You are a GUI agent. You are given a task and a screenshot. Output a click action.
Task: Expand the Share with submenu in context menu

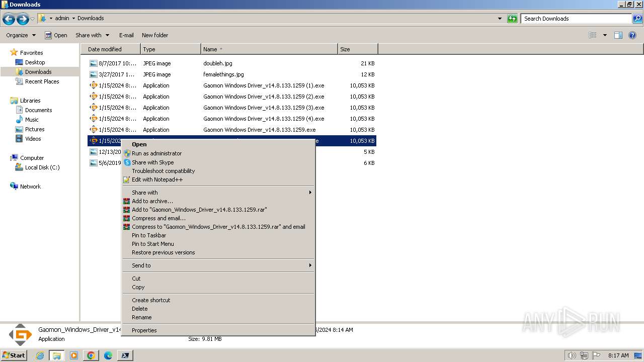click(x=218, y=193)
